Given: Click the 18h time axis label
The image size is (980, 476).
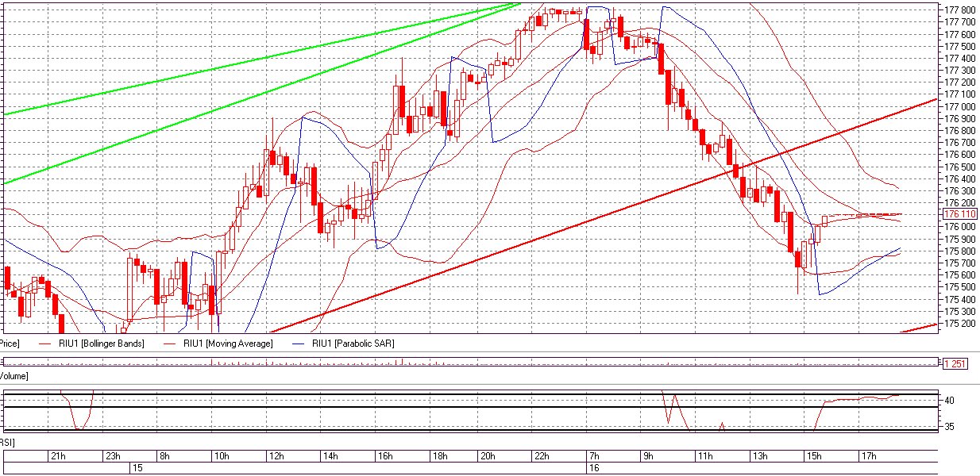Looking at the screenshot, I should tap(440, 456).
